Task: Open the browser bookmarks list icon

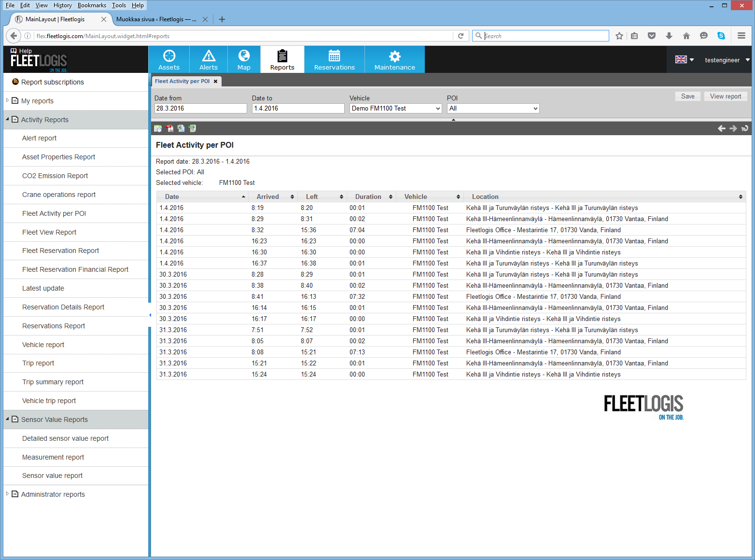Action: tap(634, 36)
